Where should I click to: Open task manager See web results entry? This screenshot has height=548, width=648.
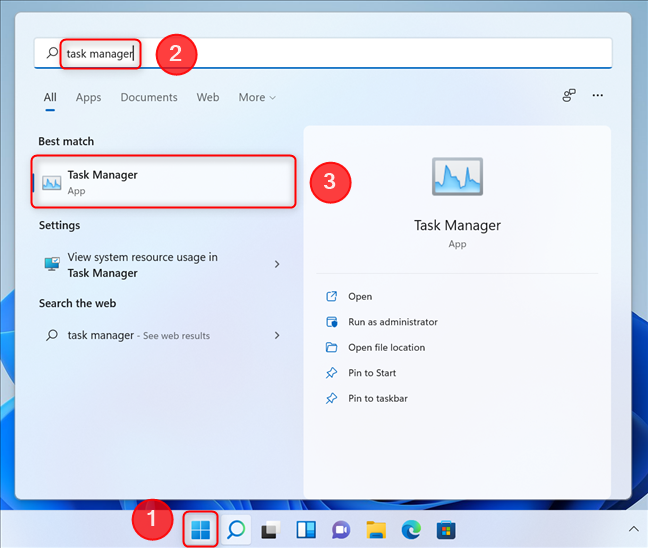164,335
